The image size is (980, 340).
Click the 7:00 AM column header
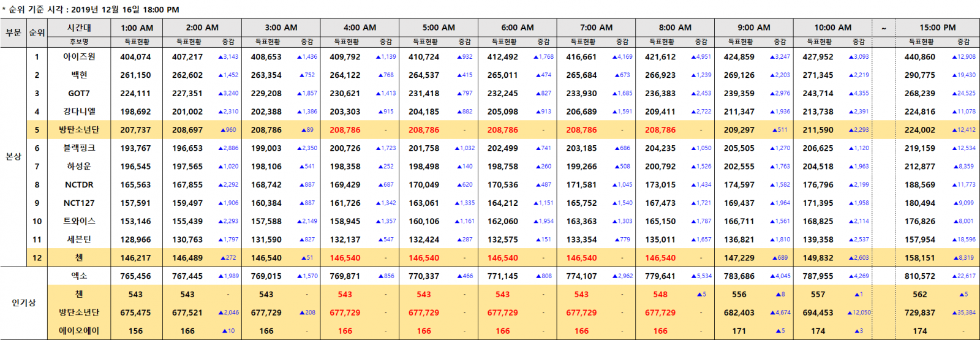[596, 28]
